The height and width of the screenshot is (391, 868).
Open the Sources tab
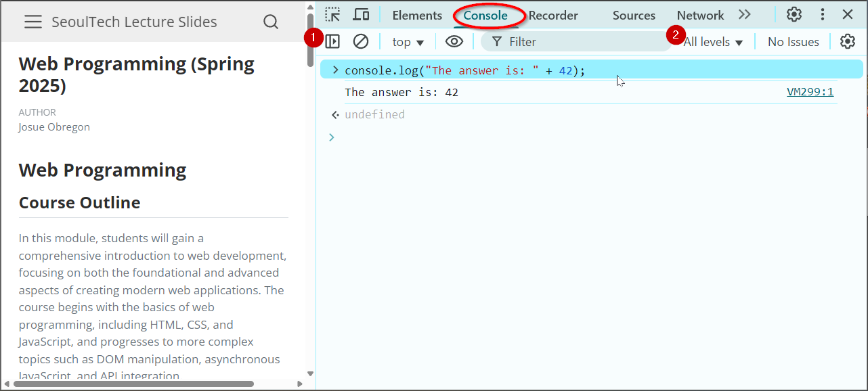[634, 15]
